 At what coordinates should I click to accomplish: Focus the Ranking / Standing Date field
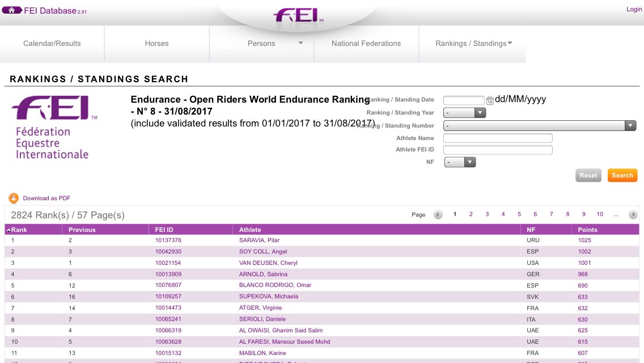pos(464,100)
